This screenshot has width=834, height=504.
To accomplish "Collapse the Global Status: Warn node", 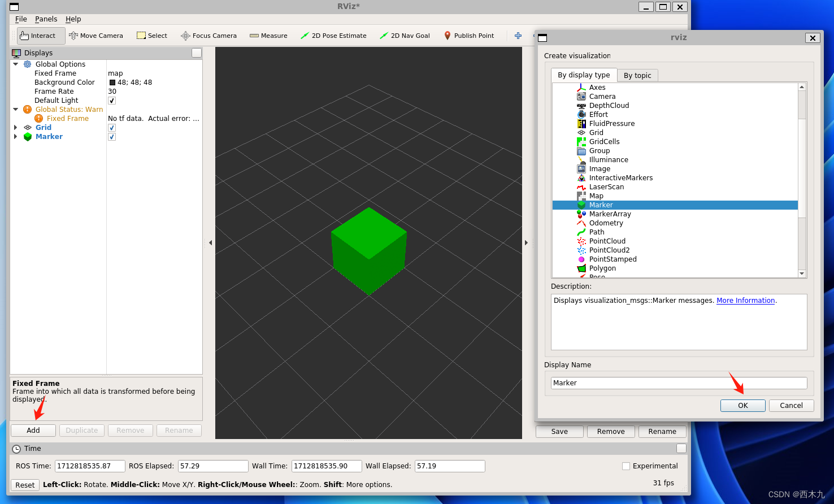I will click(16, 110).
